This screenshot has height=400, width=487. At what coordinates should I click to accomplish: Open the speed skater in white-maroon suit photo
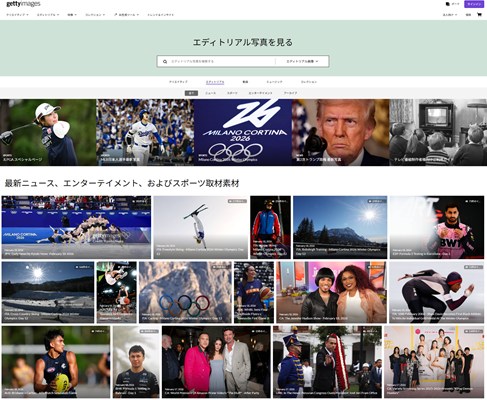(437, 292)
